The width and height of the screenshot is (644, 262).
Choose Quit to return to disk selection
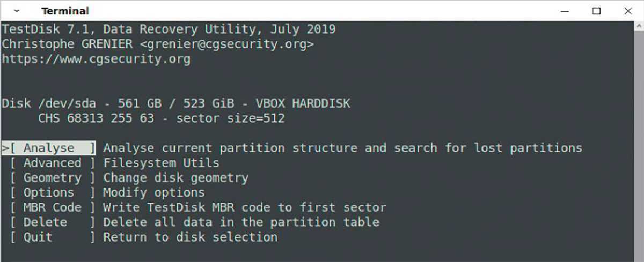(x=38, y=237)
